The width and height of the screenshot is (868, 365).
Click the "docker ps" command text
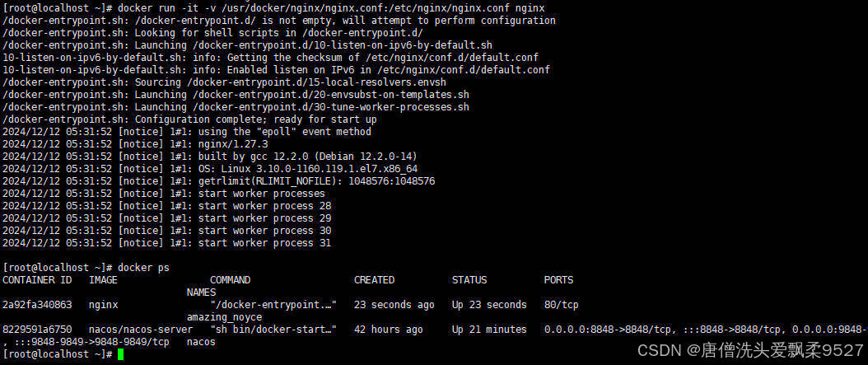(144, 268)
